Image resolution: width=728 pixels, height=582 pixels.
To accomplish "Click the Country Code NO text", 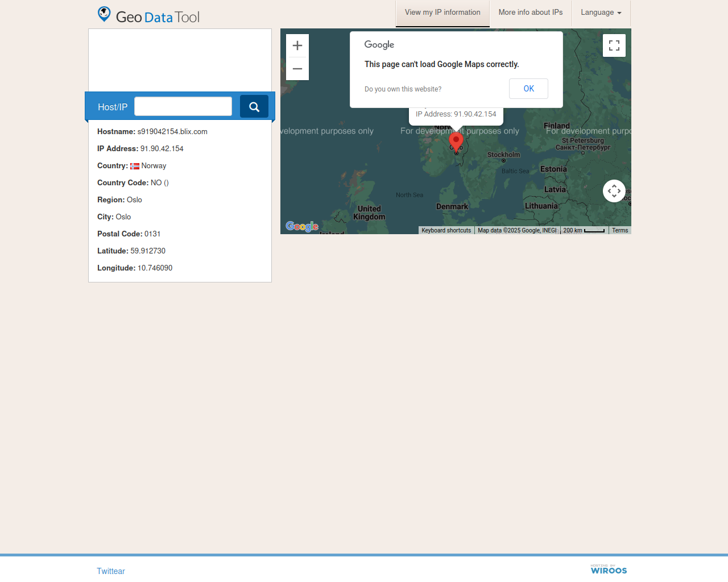I will coord(160,182).
